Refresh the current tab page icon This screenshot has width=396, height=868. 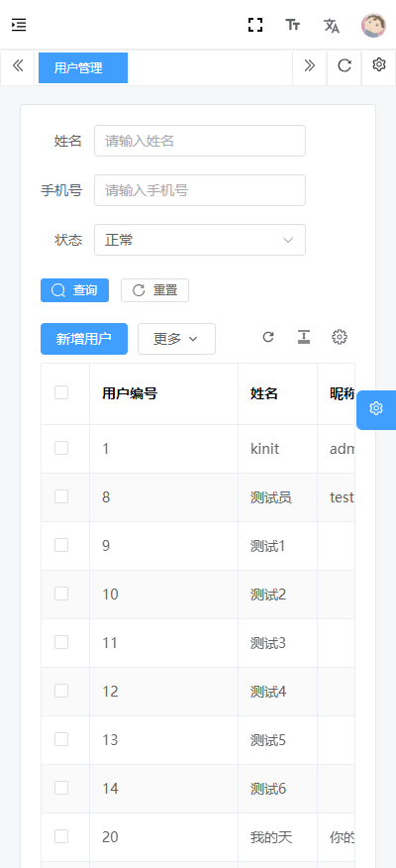345,65
